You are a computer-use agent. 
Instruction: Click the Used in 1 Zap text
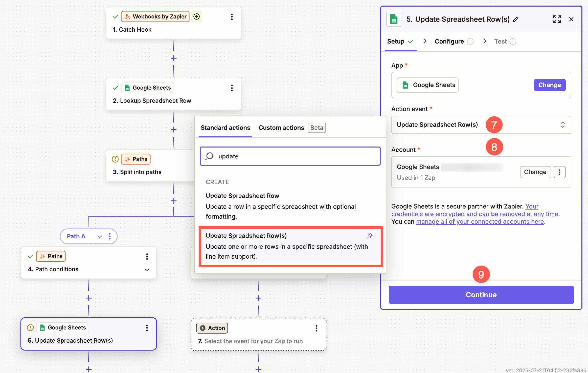416,178
